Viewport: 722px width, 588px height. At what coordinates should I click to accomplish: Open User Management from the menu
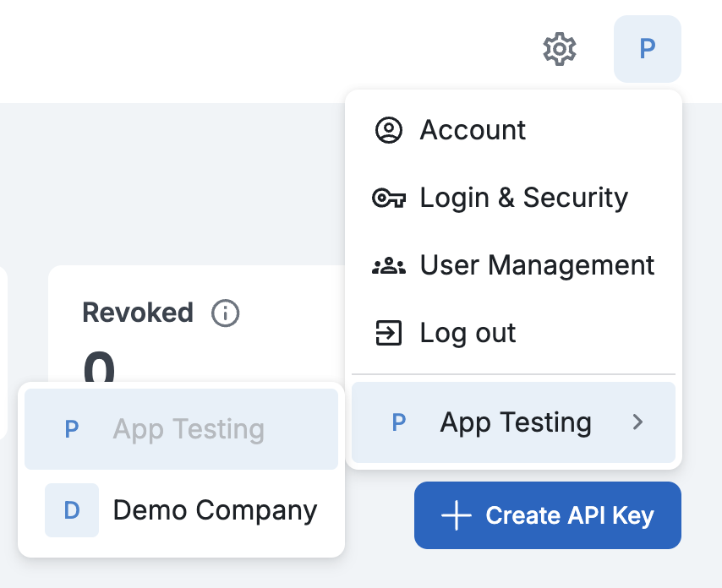[x=513, y=265]
